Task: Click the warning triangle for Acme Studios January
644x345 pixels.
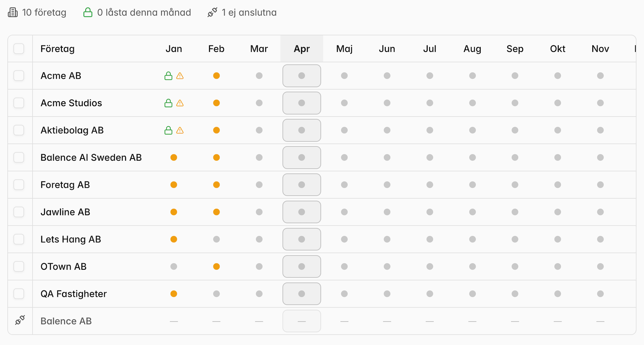Action: [x=180, y=103]
